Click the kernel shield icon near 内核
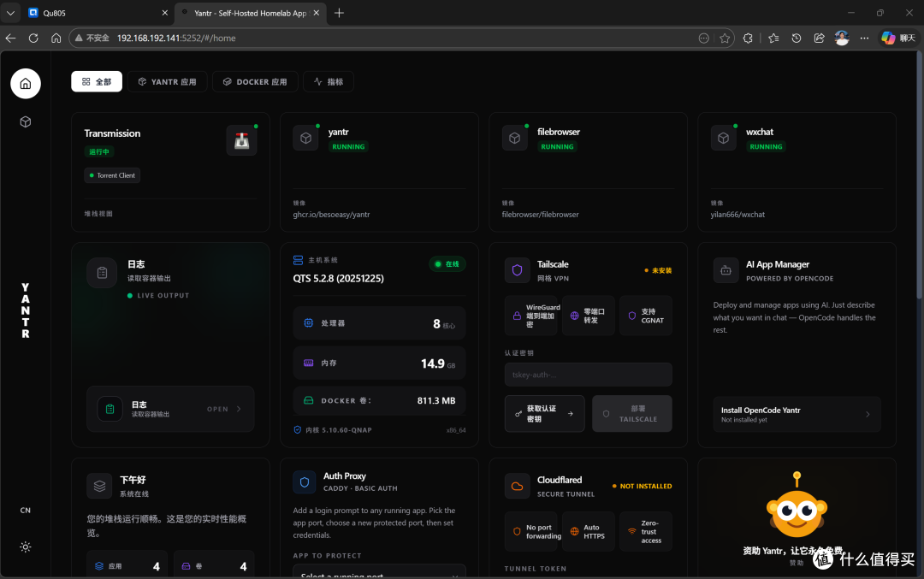Screen dimensions: 924x579 (x=298, y=430)
